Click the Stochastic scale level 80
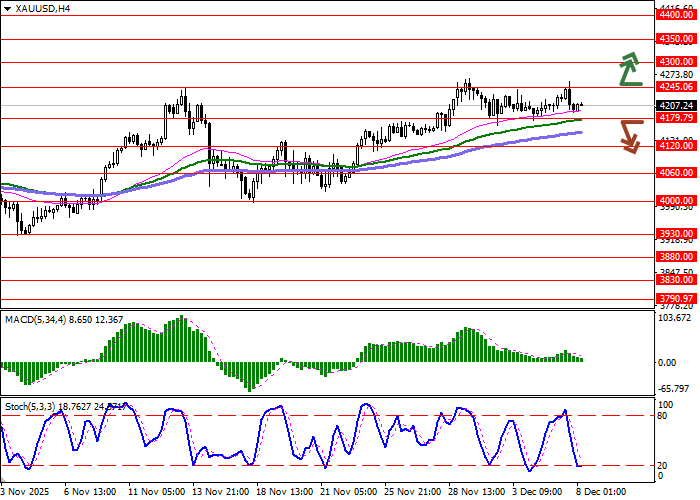 662,416
